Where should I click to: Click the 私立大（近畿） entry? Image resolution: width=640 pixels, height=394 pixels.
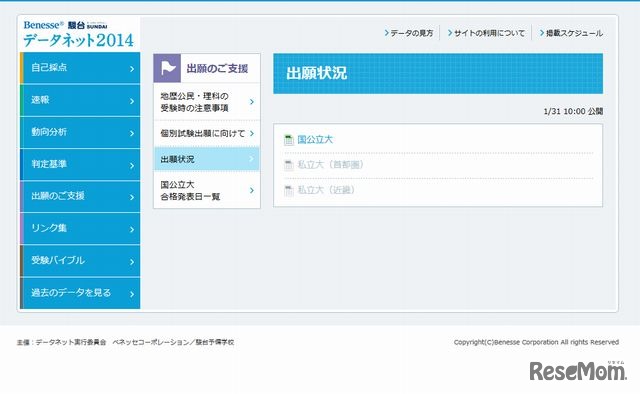tap(326, 190)
